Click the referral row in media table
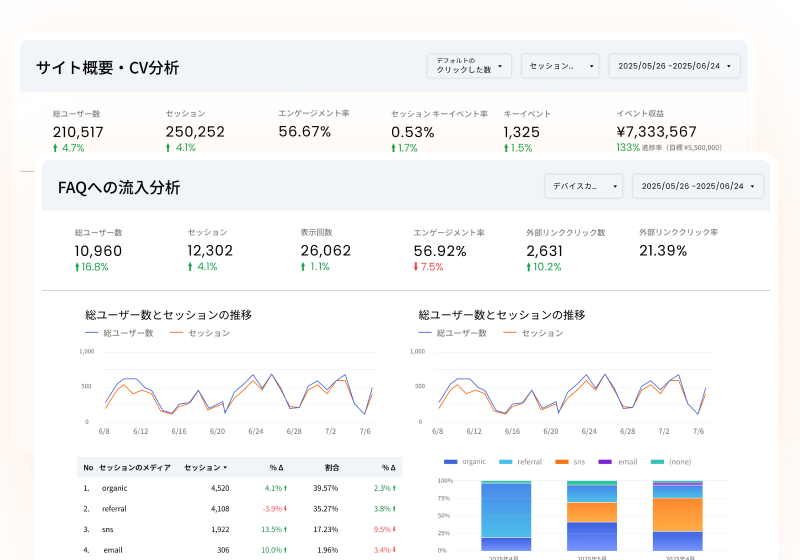 point(239,508)
